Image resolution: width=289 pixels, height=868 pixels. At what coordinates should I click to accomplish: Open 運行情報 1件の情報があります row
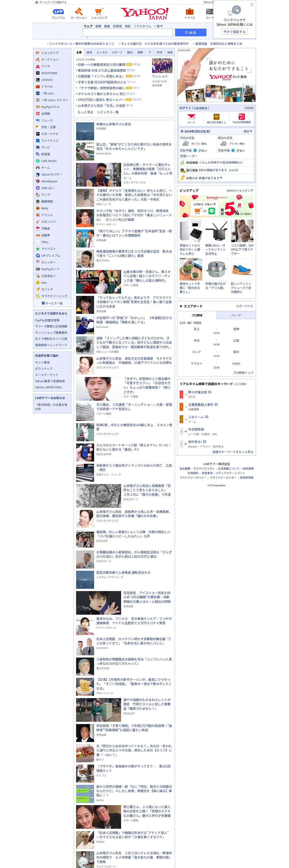pos(216,170)
